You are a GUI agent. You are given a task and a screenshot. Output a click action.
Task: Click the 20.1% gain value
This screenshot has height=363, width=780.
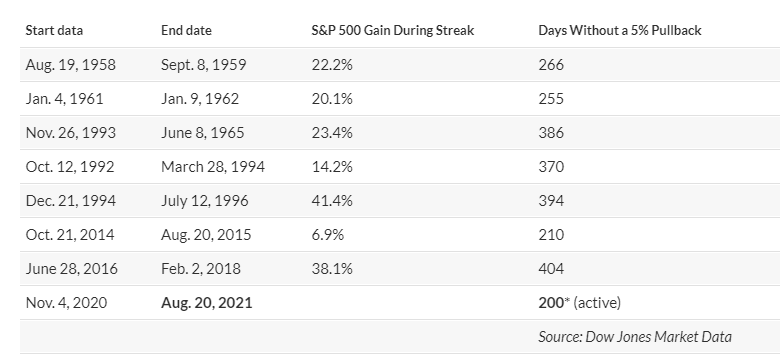332,98
